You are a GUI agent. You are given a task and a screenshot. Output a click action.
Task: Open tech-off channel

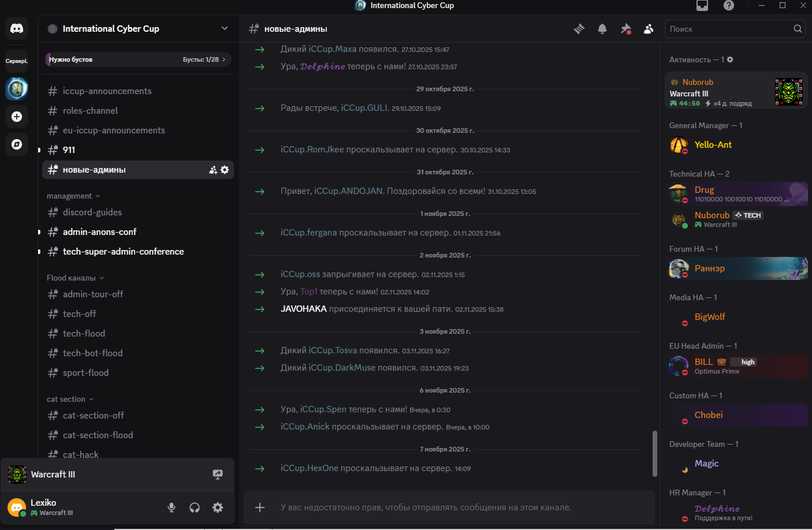pyautogui.click(x=138, y=314)
